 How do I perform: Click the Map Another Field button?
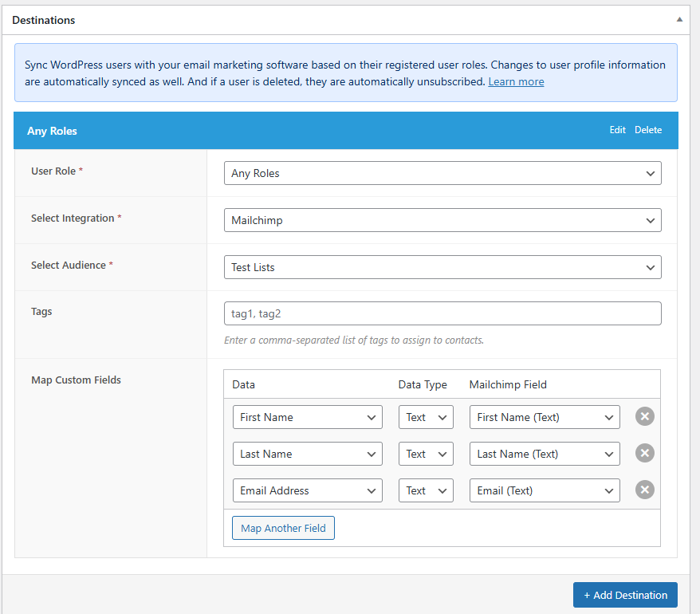tap(283, 527)
